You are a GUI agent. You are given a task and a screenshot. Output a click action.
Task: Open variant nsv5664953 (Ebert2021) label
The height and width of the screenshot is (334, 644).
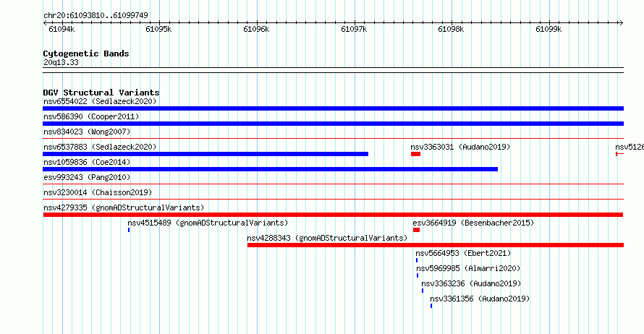coord(463,253)
